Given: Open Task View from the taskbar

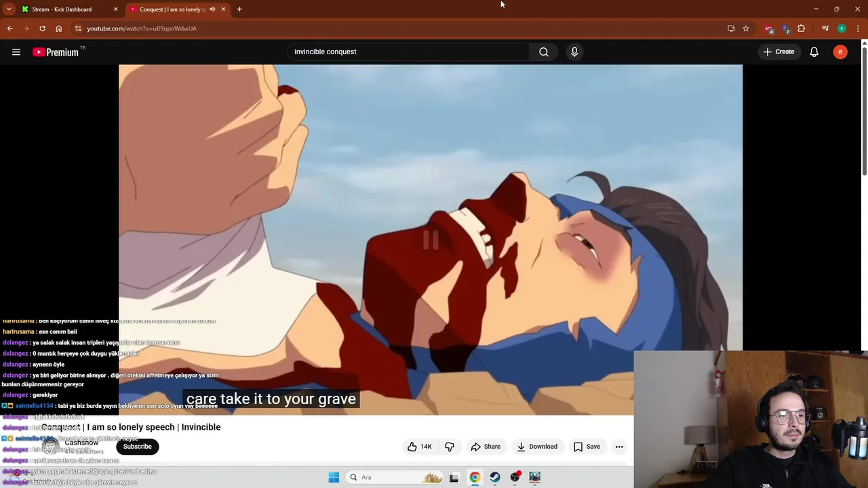Looking at the screenshot, I should [x=454, y=477].
